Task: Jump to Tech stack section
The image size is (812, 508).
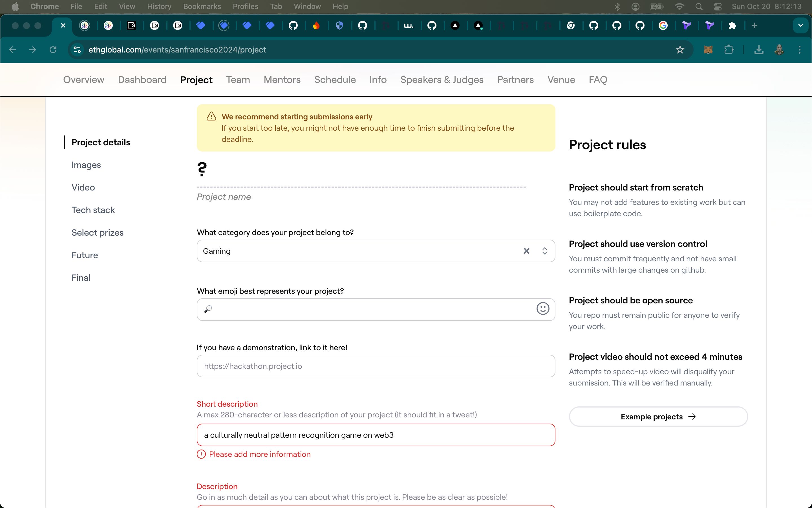Action: click(x=93, y=210)
